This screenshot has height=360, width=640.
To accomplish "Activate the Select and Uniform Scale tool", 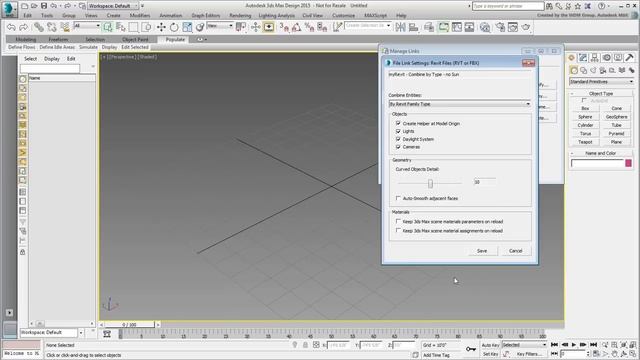I will [187, 27].
